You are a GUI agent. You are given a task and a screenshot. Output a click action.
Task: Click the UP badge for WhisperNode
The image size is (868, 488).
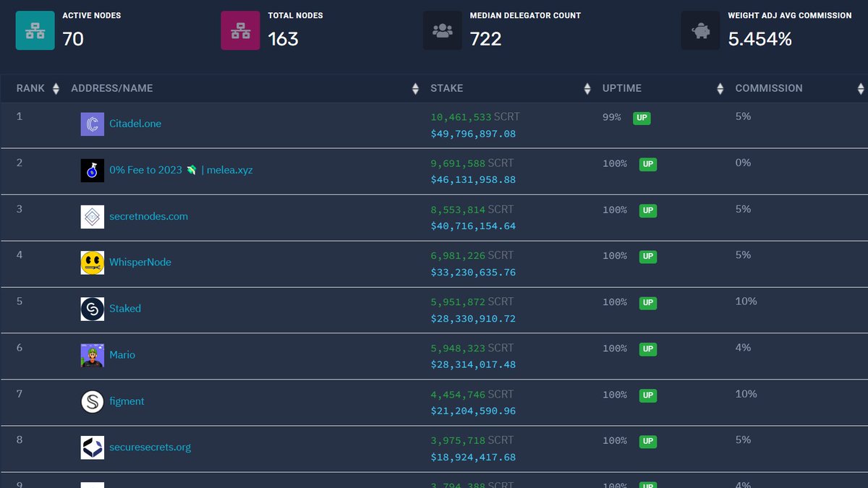648,256
